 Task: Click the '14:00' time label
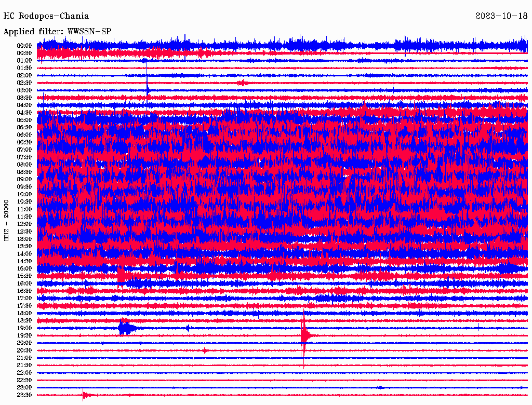point(24,254)
